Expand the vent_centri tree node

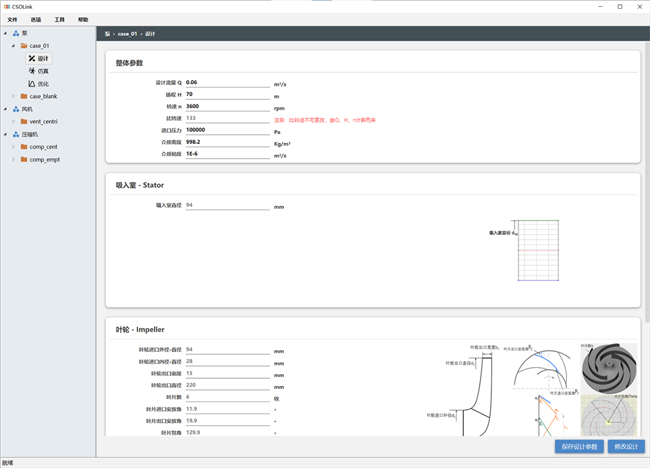tap(13, 121)
